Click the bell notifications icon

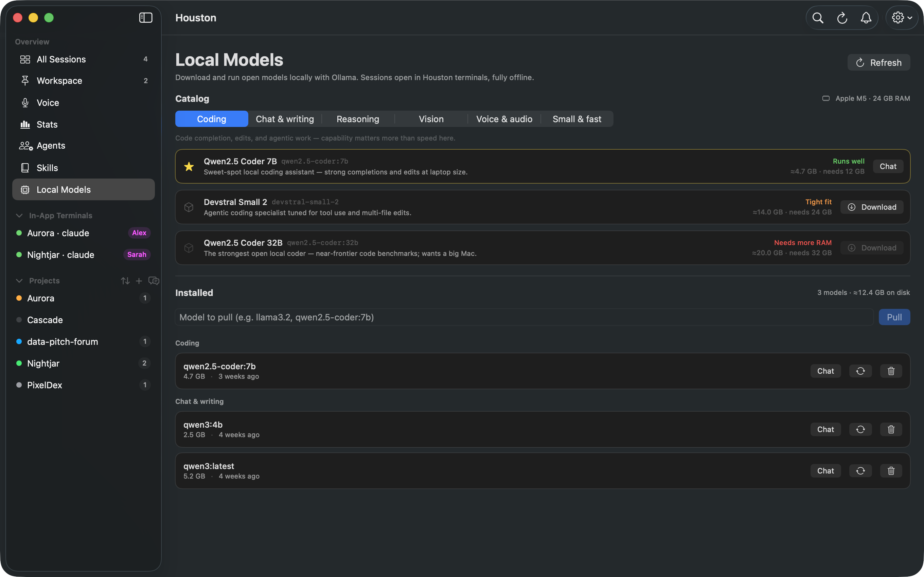[866, 18]
